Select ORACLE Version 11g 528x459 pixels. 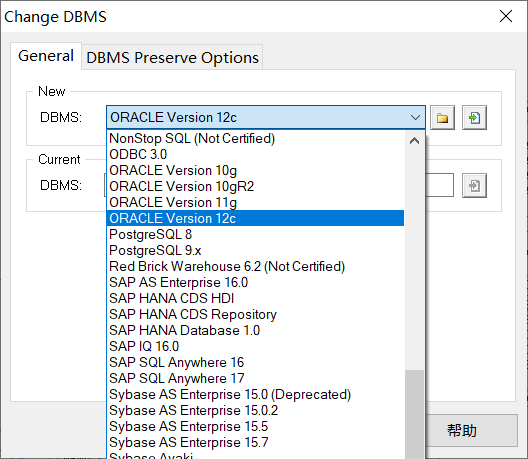(x=255, y=202)
